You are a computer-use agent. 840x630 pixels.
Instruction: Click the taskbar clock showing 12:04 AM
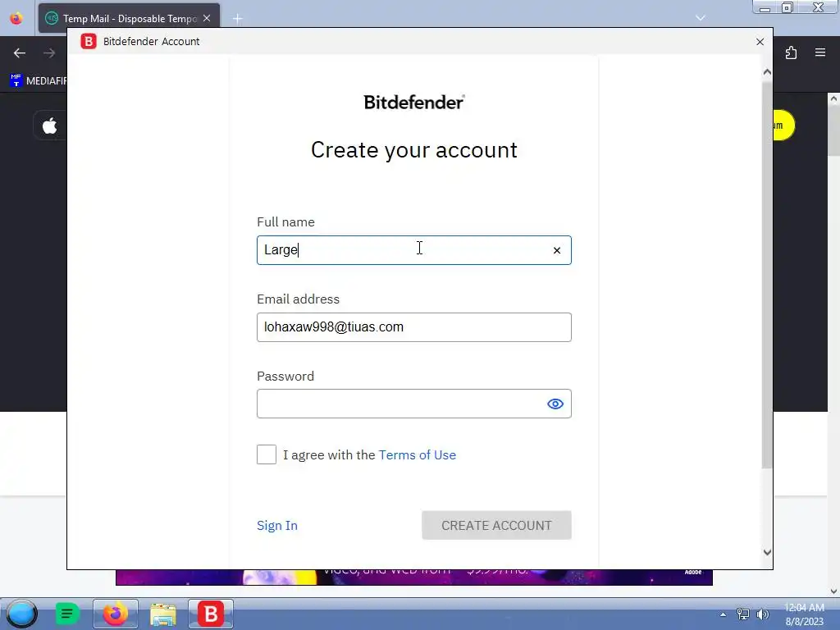pyautogui.click(x=804, y=614)
